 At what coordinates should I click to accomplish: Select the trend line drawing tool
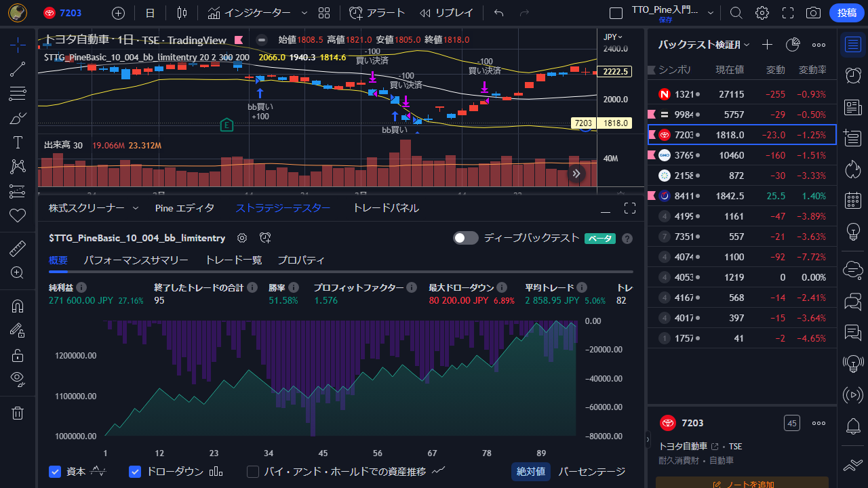pyautogui.click(x=18, y=69)
